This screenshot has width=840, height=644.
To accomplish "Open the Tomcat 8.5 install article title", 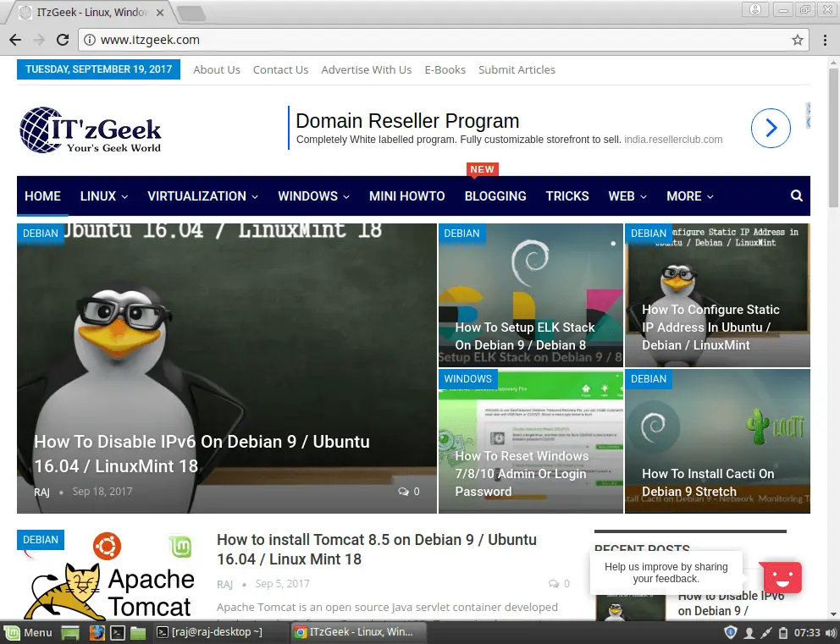I will pyautogui.click(x=377, y=549).
